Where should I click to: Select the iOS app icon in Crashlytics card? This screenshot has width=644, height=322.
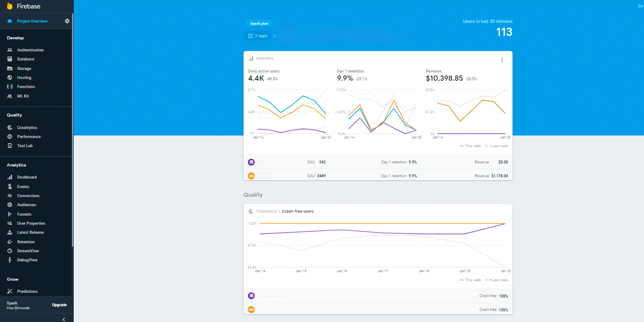[251, 310]
